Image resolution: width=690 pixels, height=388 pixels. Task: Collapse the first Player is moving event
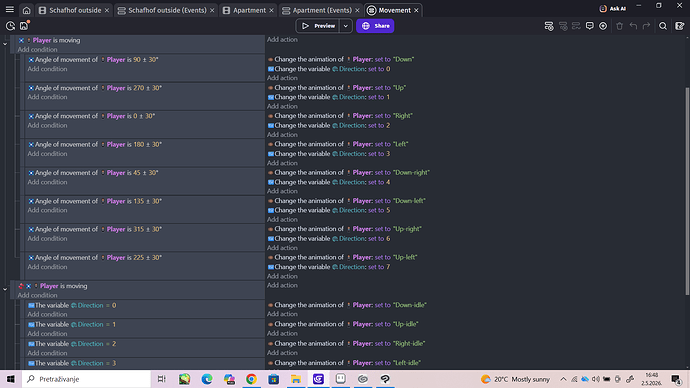click(5, 44)
